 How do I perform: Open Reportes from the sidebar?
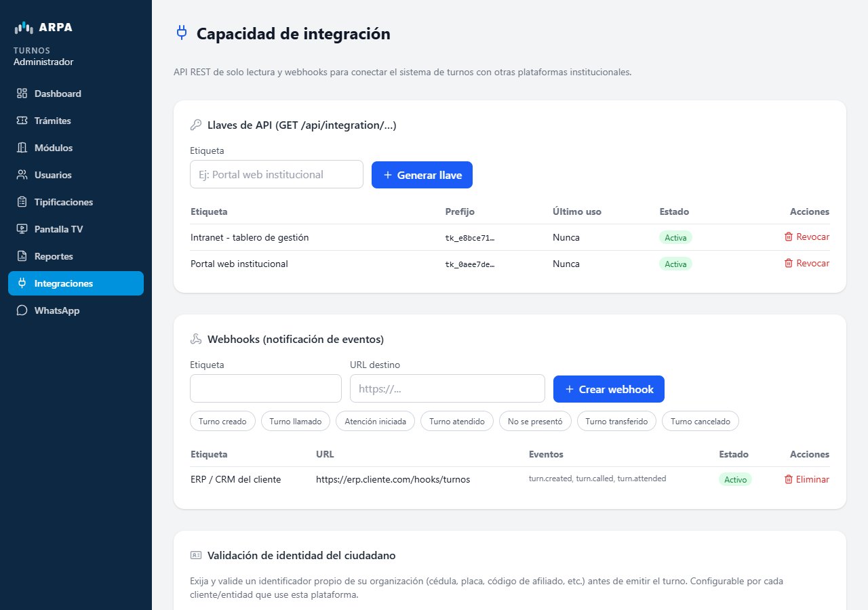tap(76, 256)
